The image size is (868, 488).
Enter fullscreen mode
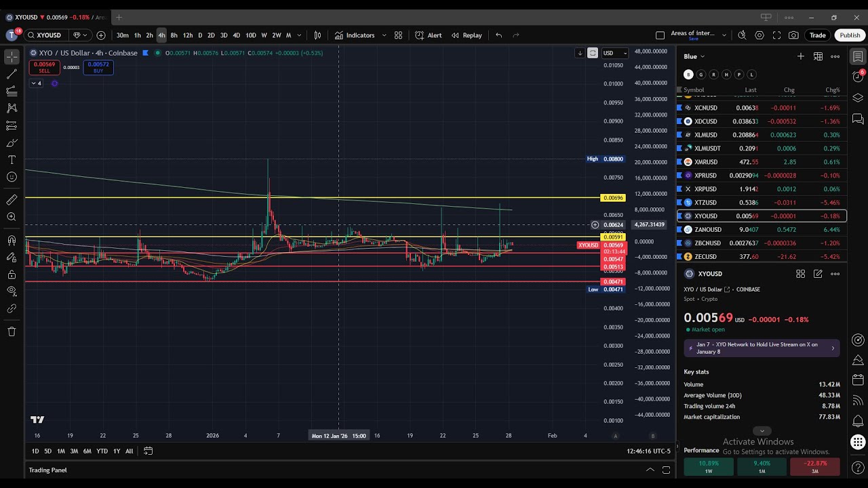(x=776, y=35)
